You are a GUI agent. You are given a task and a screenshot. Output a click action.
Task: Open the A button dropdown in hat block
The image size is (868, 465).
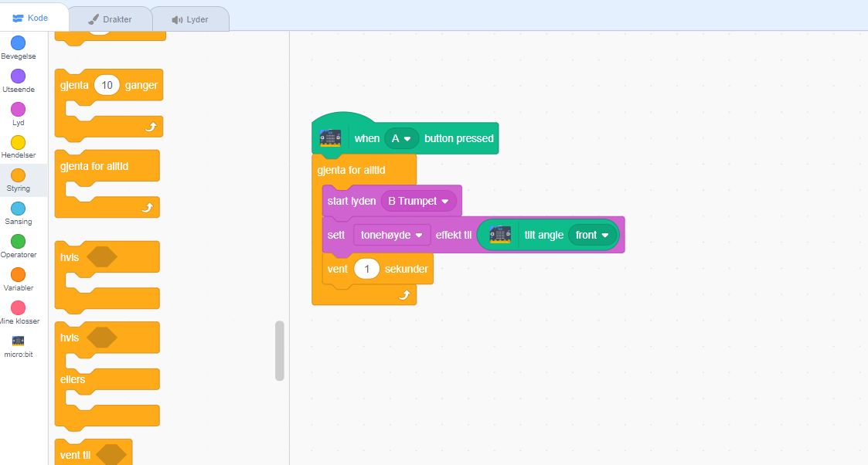coord(402,138)
